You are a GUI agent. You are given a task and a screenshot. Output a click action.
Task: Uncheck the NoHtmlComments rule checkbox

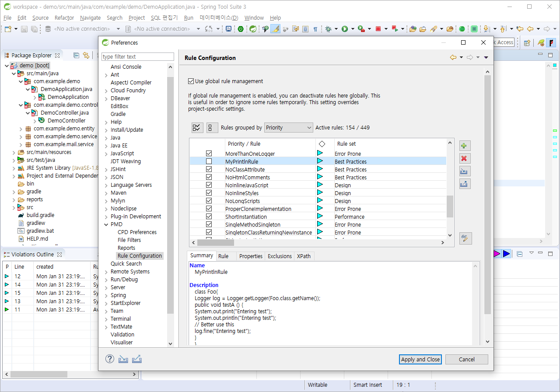(209, 177)
